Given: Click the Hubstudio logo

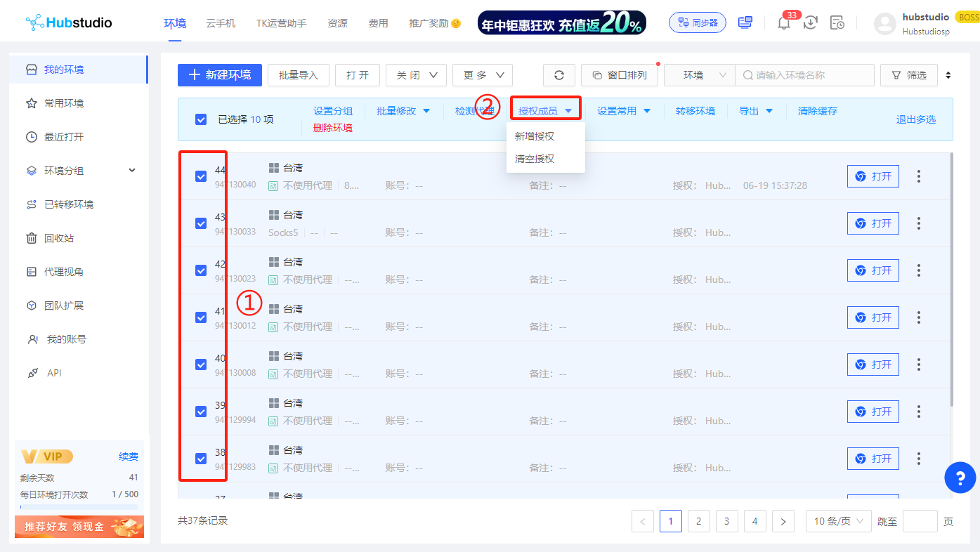Looking at the screenshot, I should point(69,22).
